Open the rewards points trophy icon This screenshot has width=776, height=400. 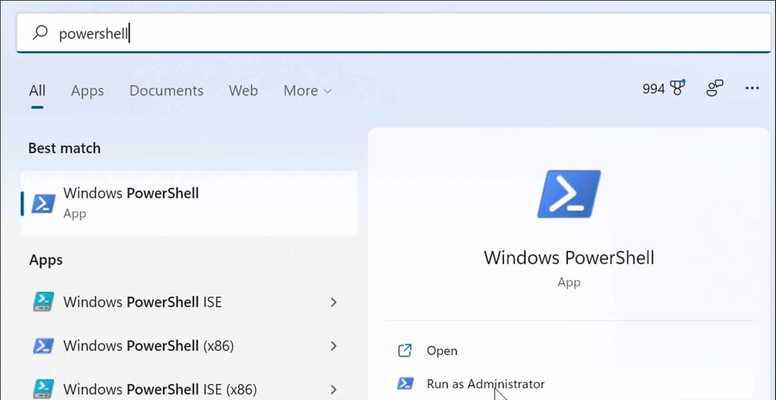[x=677, y=88]
